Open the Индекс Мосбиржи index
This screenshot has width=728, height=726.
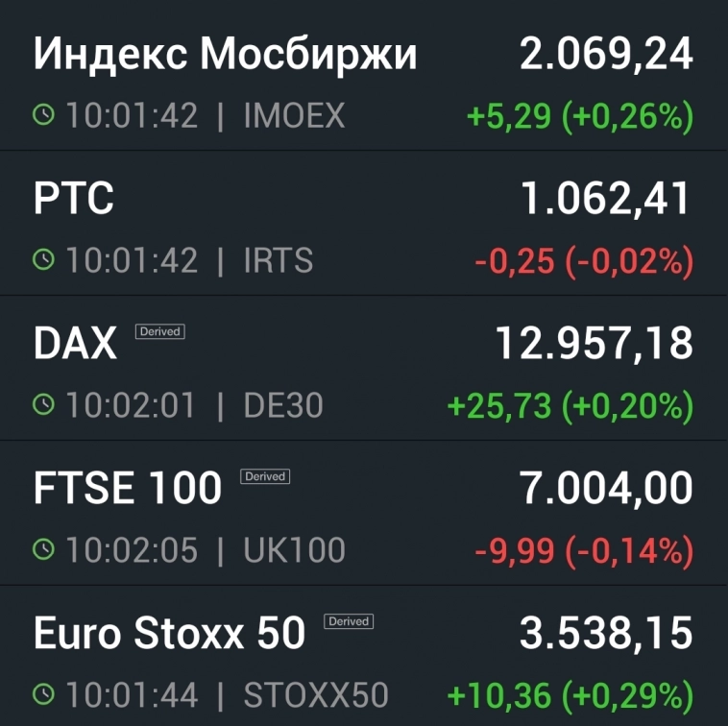click(x=225, y=56)
